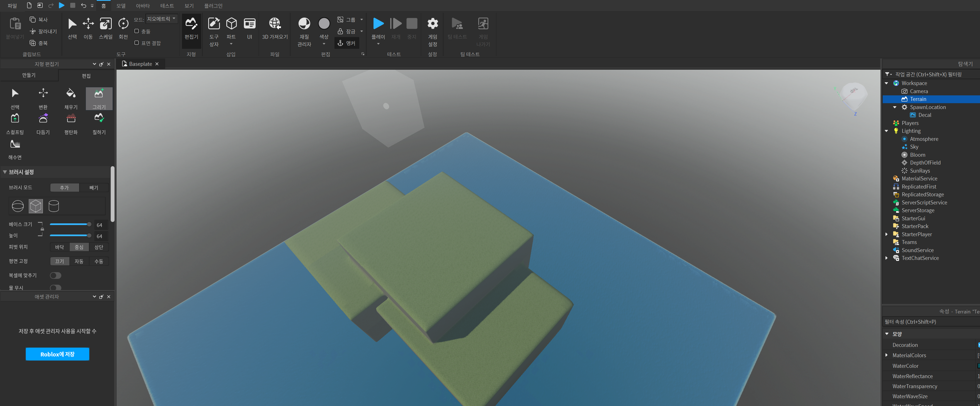
Task: Choose the cylinder brush shape
Action: tap(54, 206)
